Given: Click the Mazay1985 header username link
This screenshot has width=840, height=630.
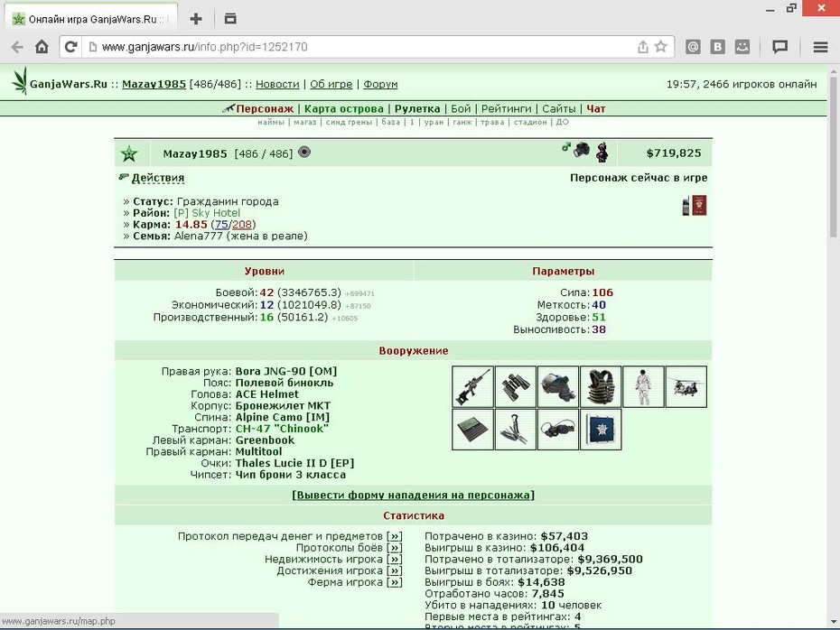Looking at the screenshot, I should (154, 84).
